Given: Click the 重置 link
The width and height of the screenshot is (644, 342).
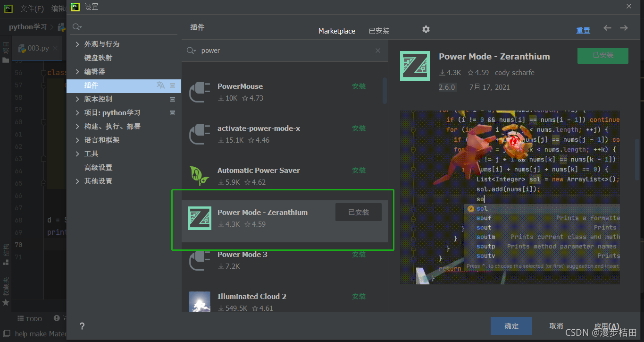Looking at the screenshot, I should click(583, 29).
